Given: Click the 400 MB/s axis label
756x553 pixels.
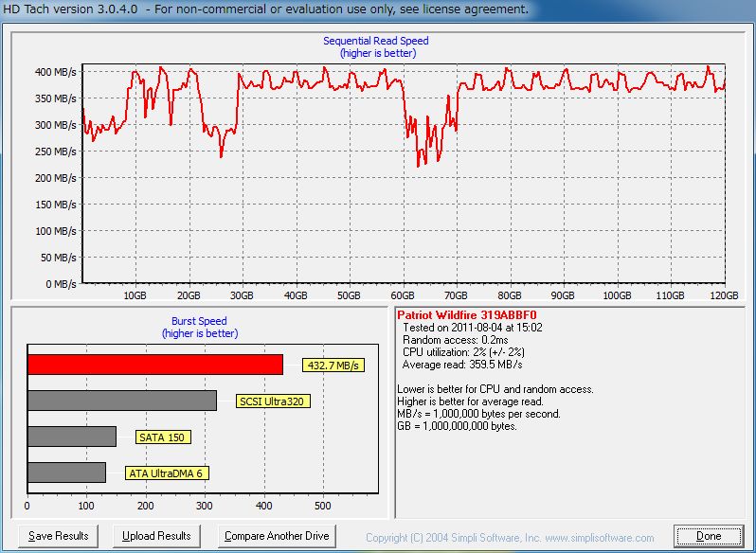Looking at the screenshot, I should pos(56,72).
